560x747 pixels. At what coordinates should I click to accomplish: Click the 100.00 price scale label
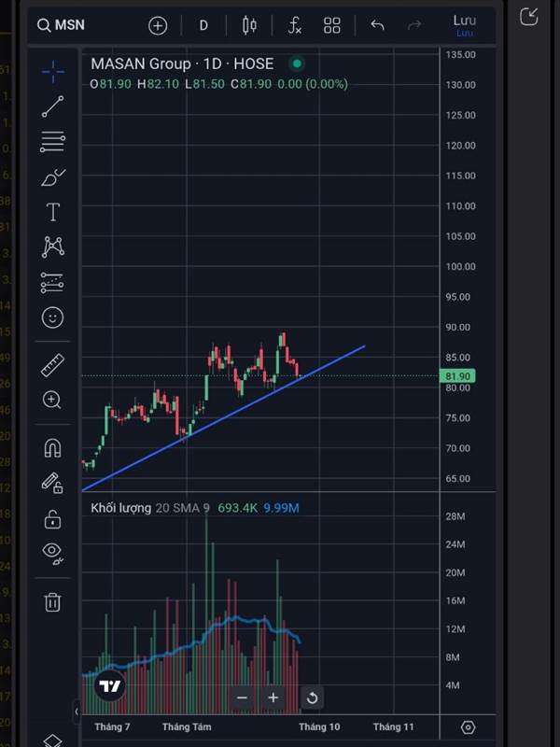click(x=460, y=266)
